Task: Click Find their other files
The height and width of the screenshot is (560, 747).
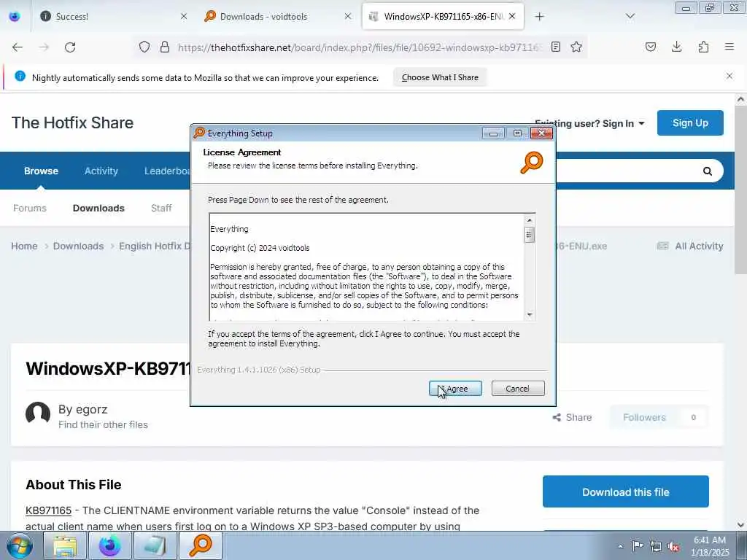Action: click(x=103, y=425)
